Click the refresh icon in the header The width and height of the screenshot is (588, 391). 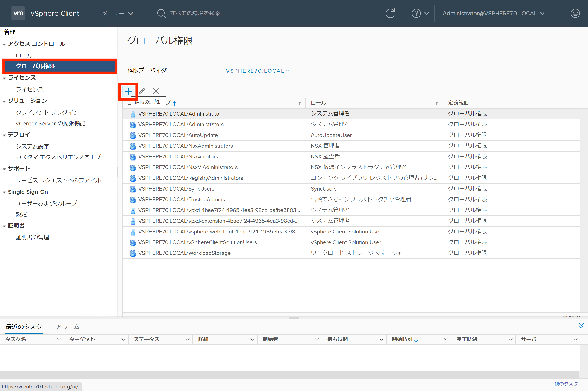point(390,13)
